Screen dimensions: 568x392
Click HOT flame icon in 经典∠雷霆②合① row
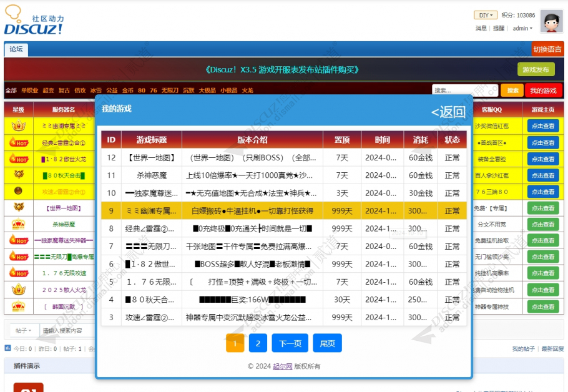(19, 142)
